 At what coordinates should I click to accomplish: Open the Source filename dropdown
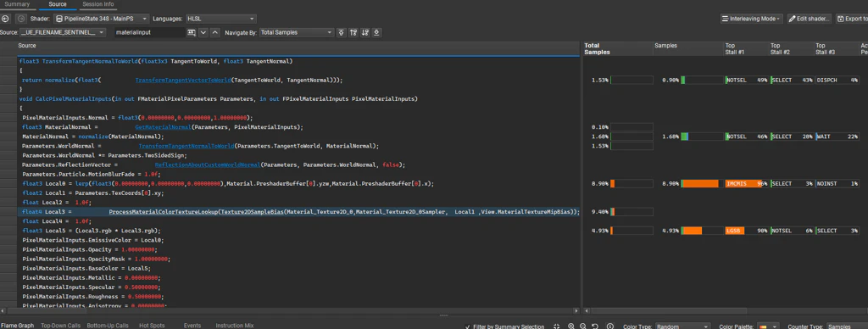[63, 33]
